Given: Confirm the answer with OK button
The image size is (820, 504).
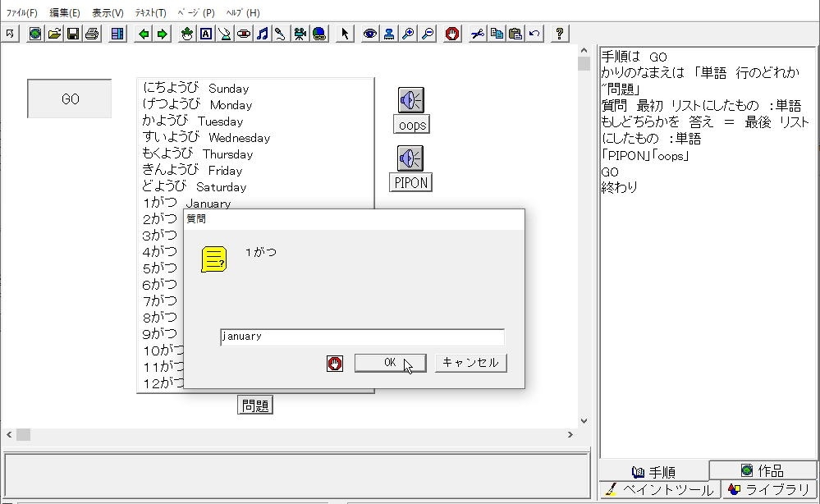Looking at the screenshot, I should 390,363.
